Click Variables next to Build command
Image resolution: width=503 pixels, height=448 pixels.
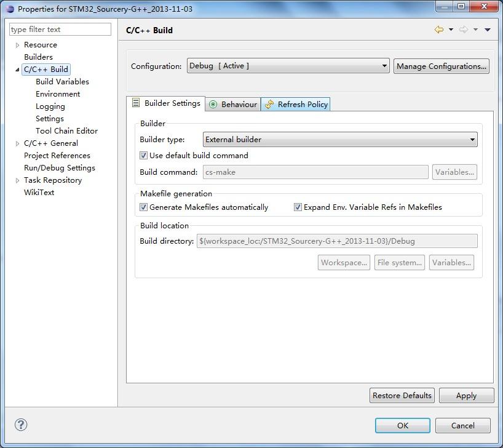(x=455, y=172)
